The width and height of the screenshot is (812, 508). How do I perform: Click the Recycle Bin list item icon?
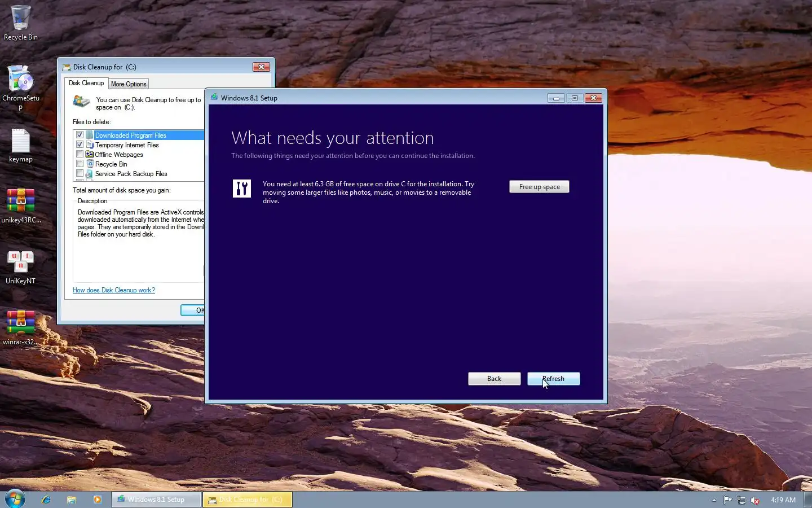89,164
